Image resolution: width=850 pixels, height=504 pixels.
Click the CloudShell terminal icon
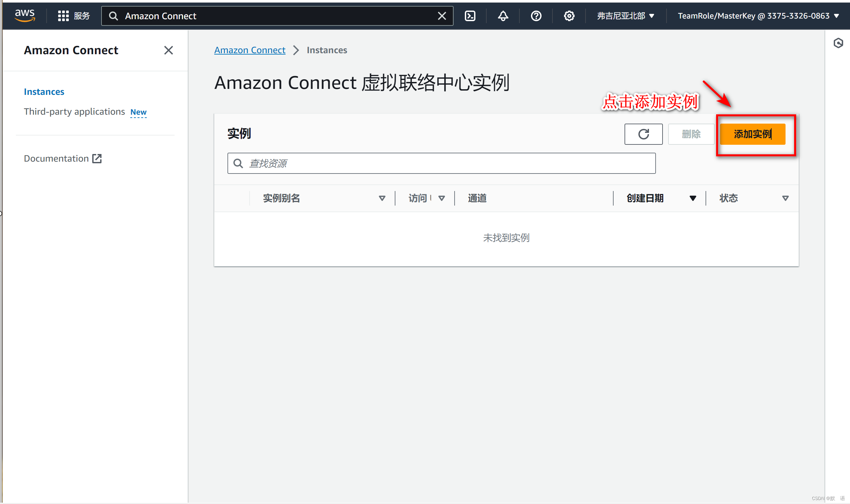[470, 15]
